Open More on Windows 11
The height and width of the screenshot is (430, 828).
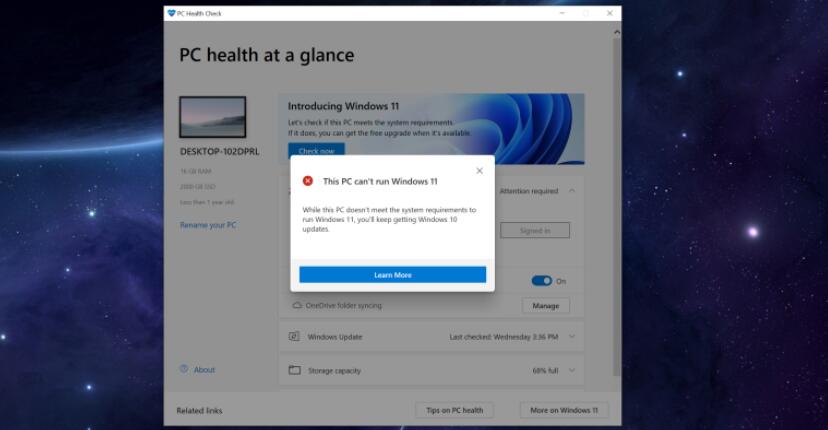(564, 410)
